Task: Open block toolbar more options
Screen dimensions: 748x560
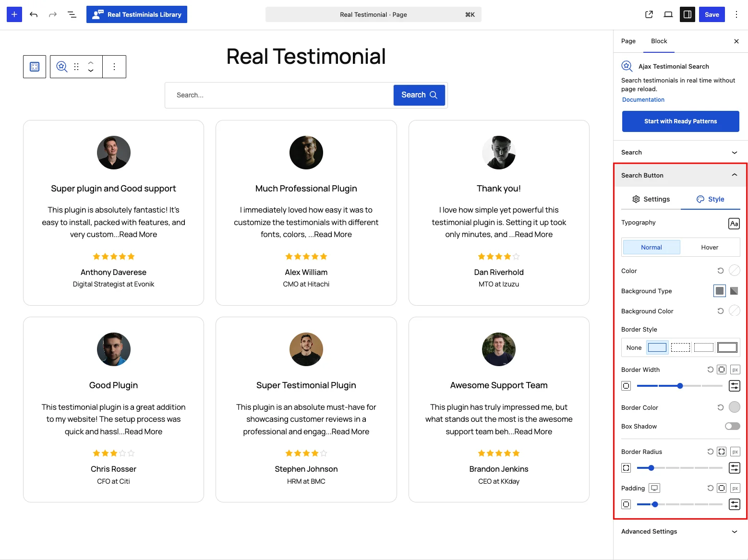Action: [x=114, y=67]
